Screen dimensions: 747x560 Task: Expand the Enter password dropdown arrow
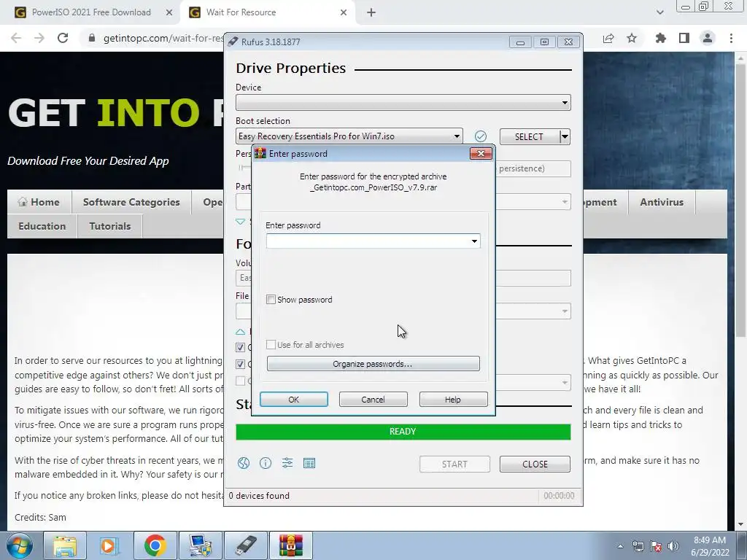tap(474, 241)
